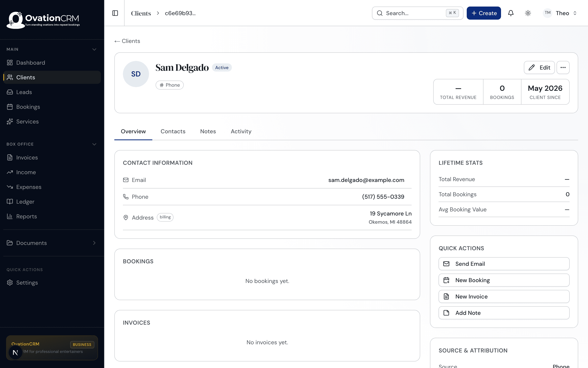
Task: Open the Theo user menu
Action: pos(560,13)
